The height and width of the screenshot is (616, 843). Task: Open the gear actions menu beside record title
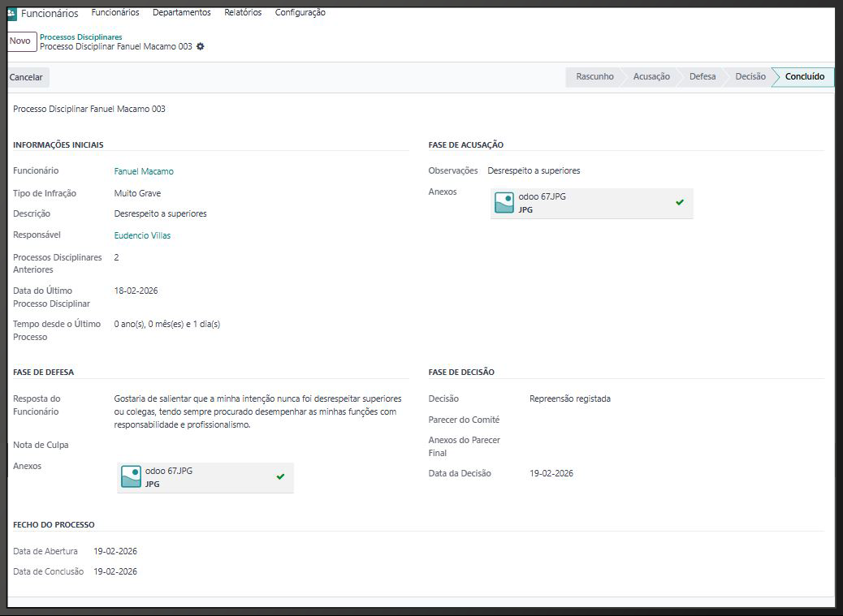201,47
